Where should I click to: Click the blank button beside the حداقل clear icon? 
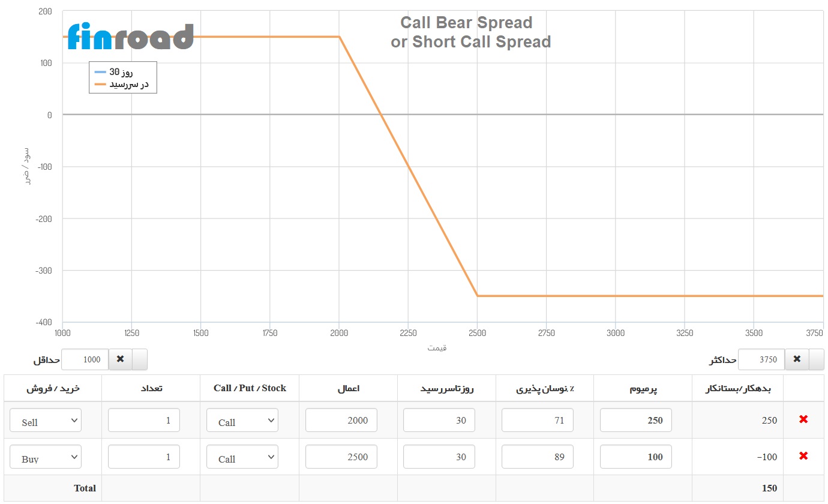coord(139,359)
